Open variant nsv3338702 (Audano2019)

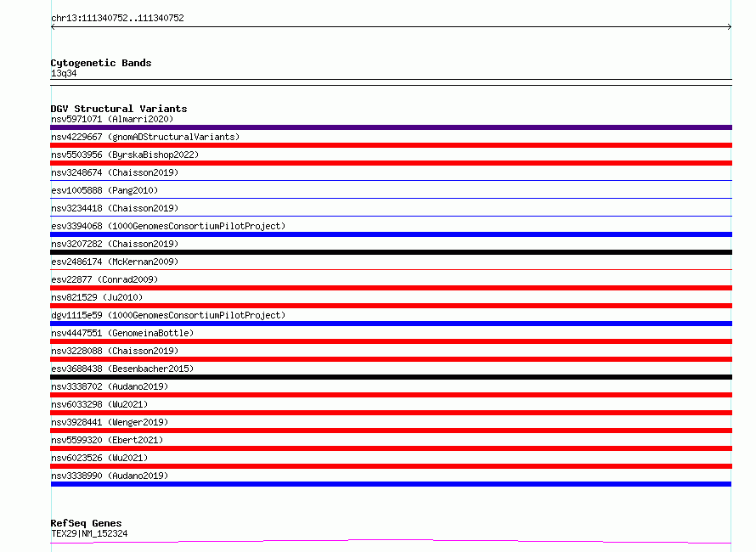pyautogui.click(x=110, y=386)
